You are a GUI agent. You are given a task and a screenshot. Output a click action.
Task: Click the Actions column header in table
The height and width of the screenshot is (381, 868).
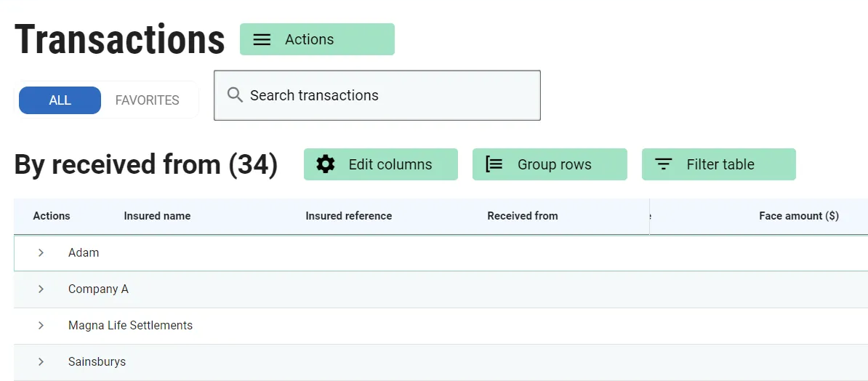tap(52, 216)
